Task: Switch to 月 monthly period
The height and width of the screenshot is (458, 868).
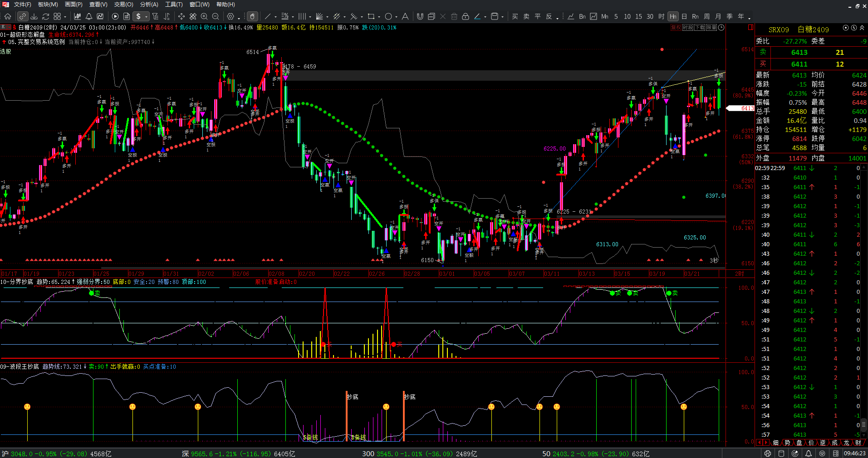Action: [718, 16]
